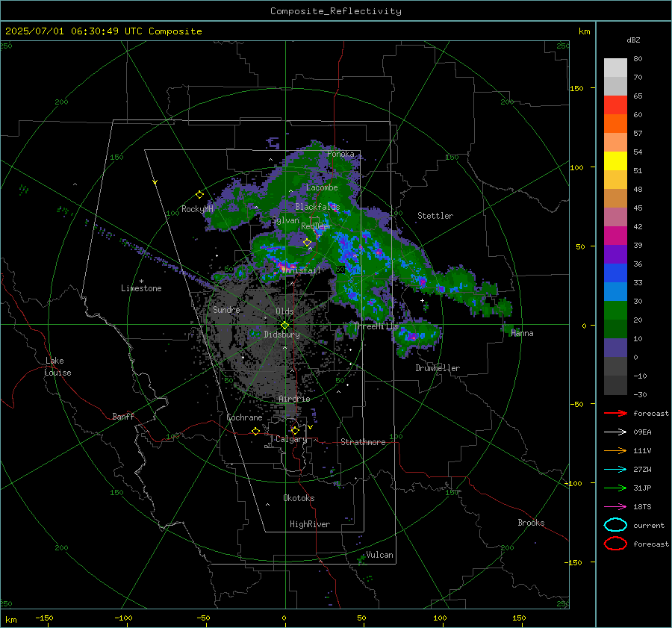Click the Lake Louise label

point(57,367)
